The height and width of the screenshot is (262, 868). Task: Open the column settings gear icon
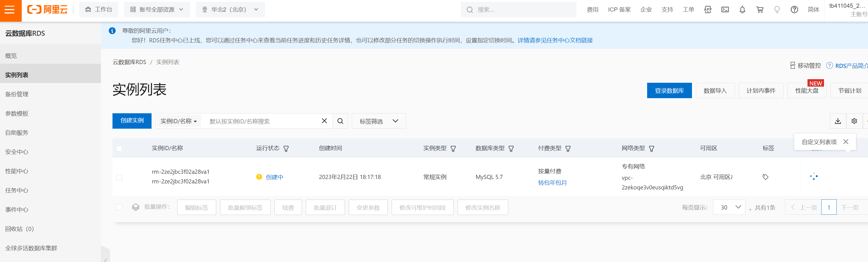854,121
